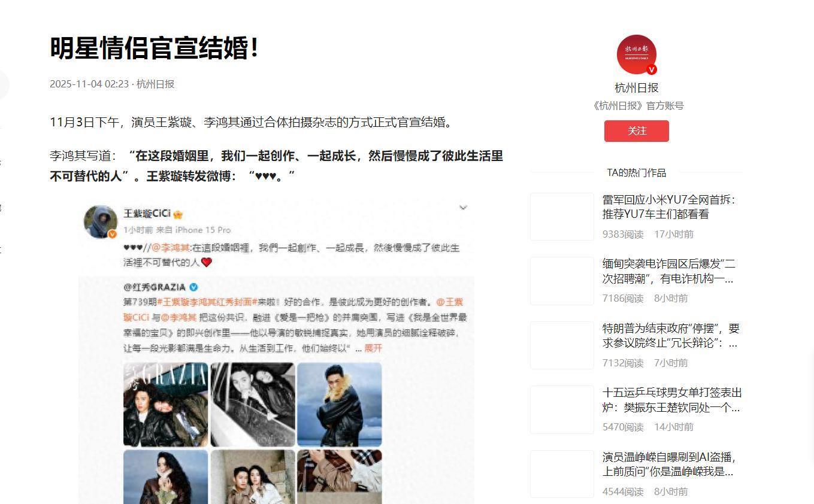Open the chevron menu on the Weibo post
This screenshot has height=504, width=814.
pyautogui.click(x=463, y=208)
